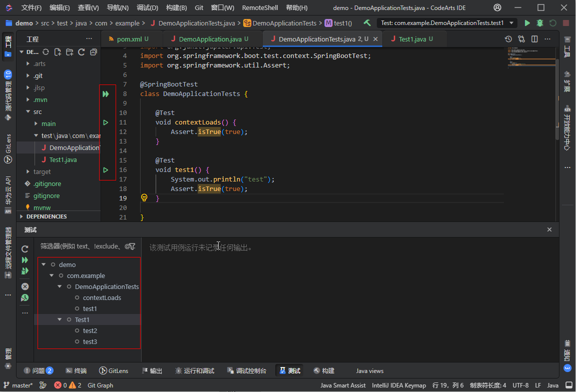Cancel test run with circled X icon
This screenshot has width=576, height=392.
(x=25, y=286)
